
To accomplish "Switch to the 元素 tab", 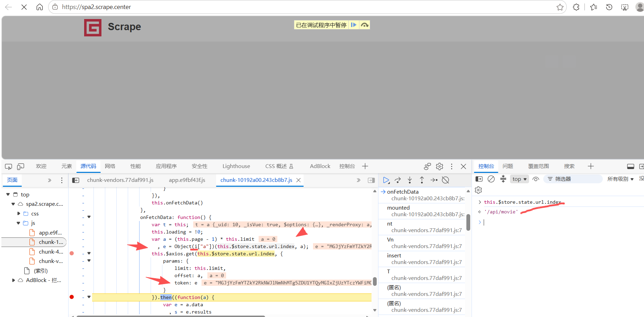I will point(66,166).
